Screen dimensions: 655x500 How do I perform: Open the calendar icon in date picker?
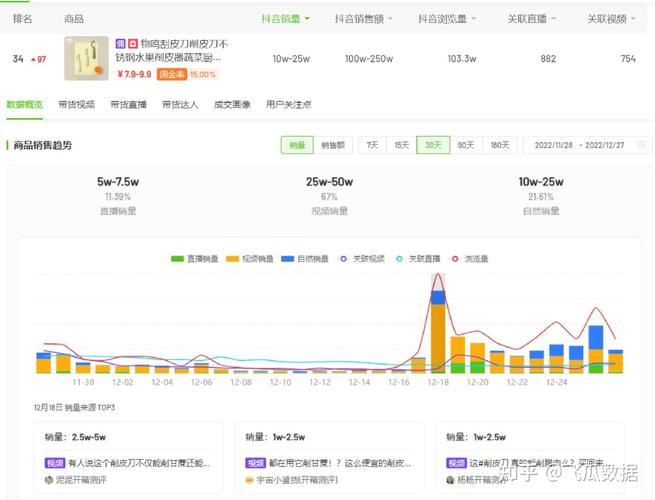coord(642,145)
